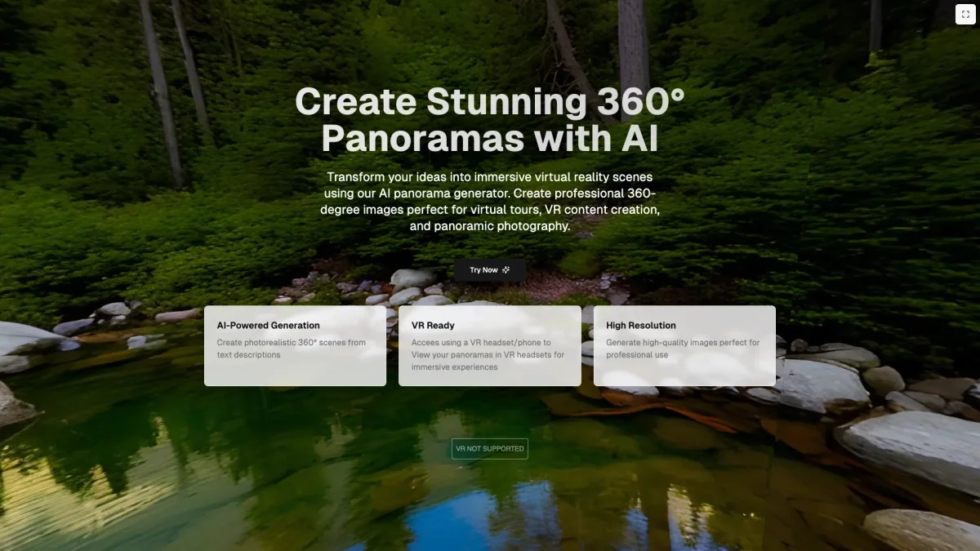Click the Try Now button

[x=490, y=269]
